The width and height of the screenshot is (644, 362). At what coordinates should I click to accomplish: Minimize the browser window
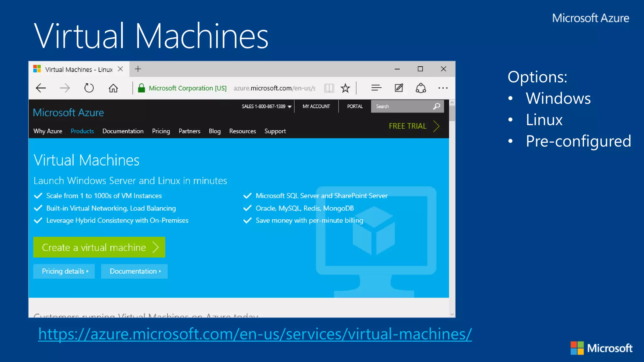point(397,69)
